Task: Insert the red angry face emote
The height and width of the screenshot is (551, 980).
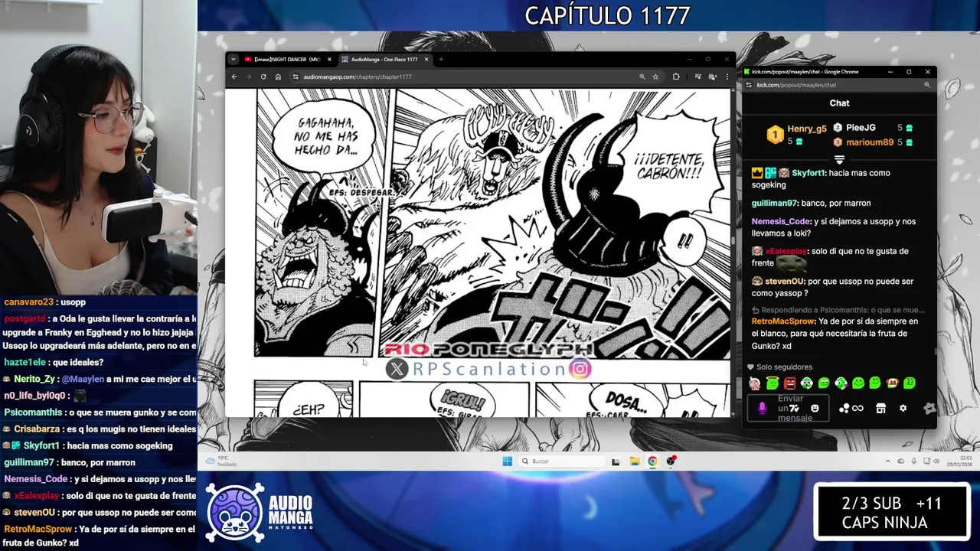Action: (x=789, y=383)
